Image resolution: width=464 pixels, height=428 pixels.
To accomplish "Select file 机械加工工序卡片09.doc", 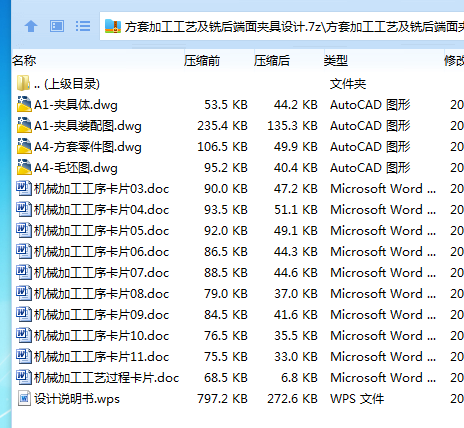I will coord(102,315).
